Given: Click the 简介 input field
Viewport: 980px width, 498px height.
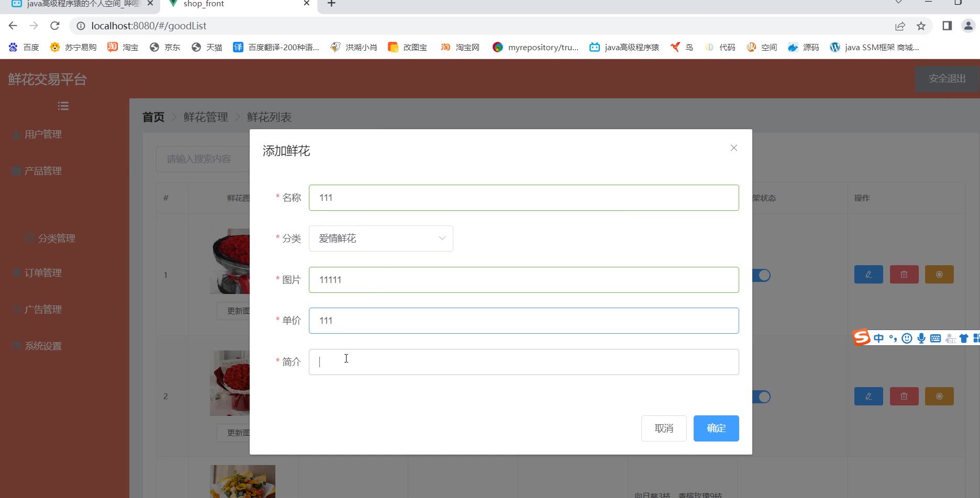Looking at the screenshot, I should 524,362.
